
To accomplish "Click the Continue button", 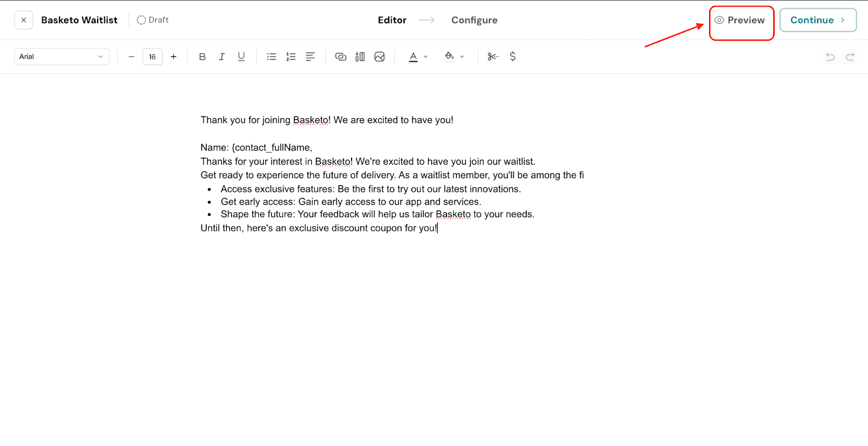I will click(818, 20).
